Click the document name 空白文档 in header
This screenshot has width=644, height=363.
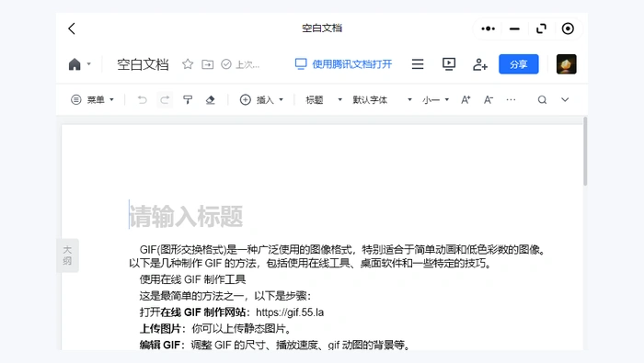pos(143,64)
